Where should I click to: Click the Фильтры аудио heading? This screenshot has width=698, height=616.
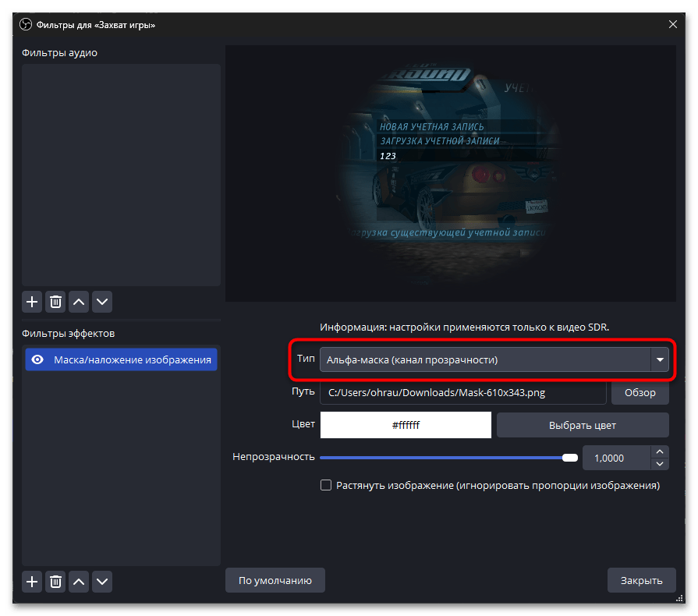pos(59,52)
